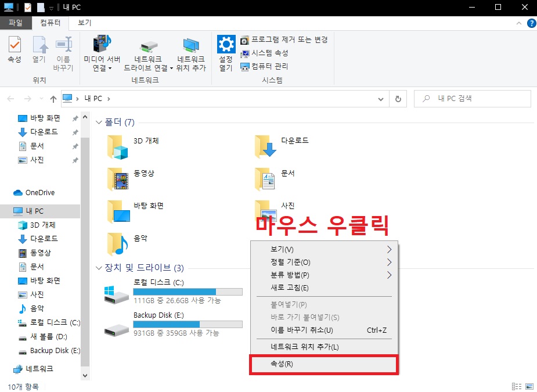Select OneDrive in the navigation pane
This screenshot has height=392, width=537.
[34, 193]
